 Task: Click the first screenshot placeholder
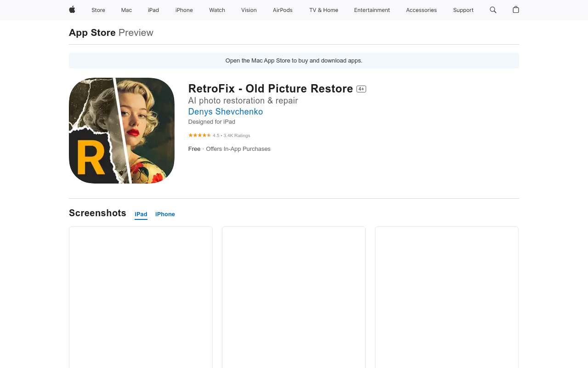click(x=141, y=297)
